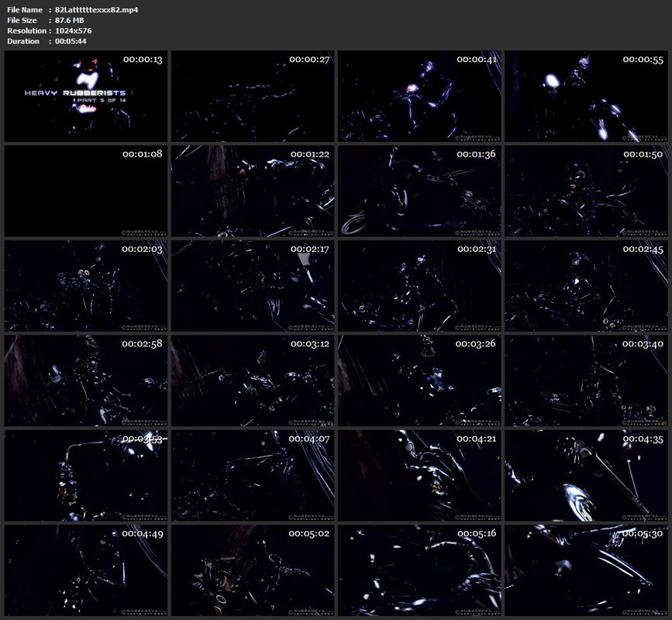Click the 'Resolution' label
672x620 pixels.
(26, 30)
